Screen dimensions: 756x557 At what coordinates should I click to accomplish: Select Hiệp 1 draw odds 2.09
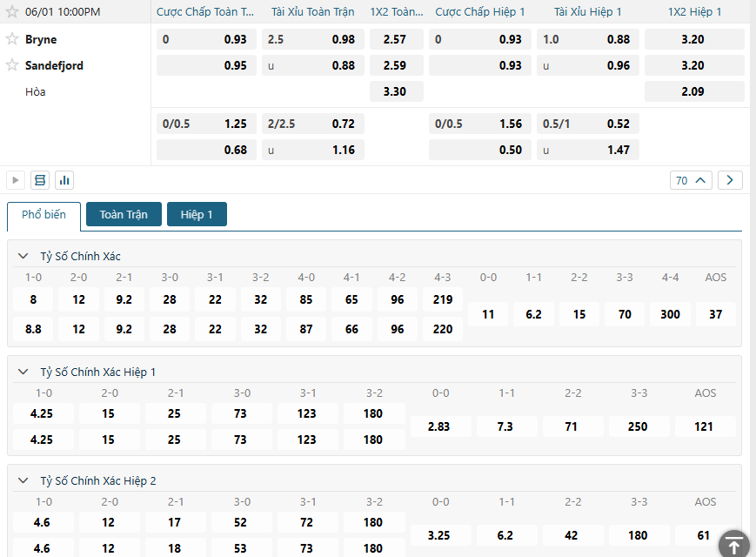693,91
